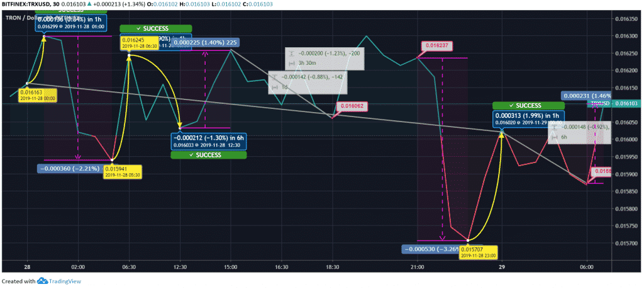Click the 0.016200 price axis value

tap(626, 71)
